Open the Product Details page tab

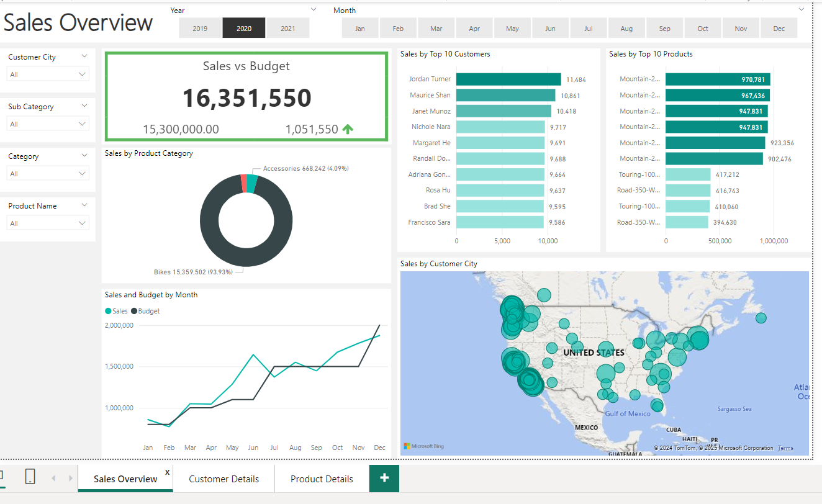[x=322, y=479]
